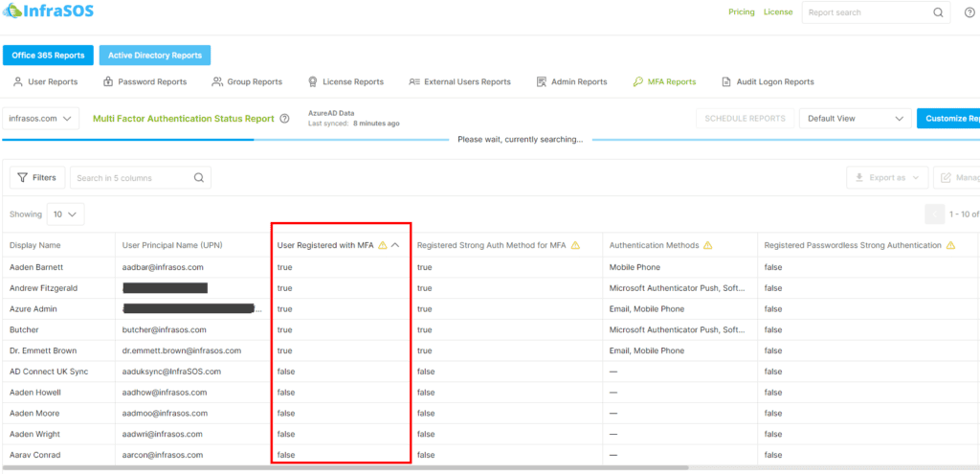Click the warning icon next to User Registered with MFA
This screenshot has height=474, width=980.
(383, 246)
